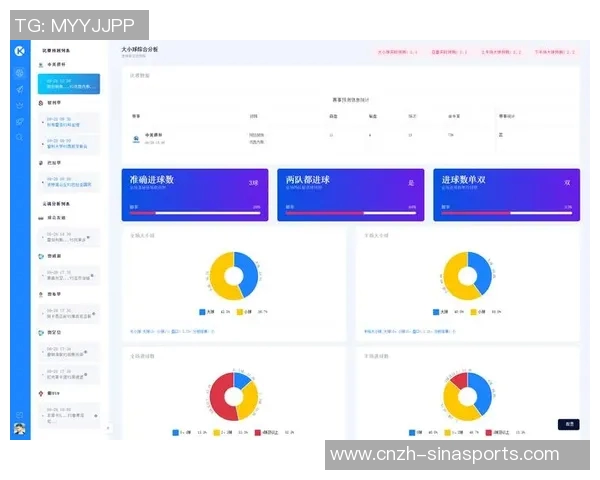Image resolution: width=600 pixels, height=480 pixels.
Task: Toggle the yellow legend swatch under the top-left donut
Action: [240, 312]
